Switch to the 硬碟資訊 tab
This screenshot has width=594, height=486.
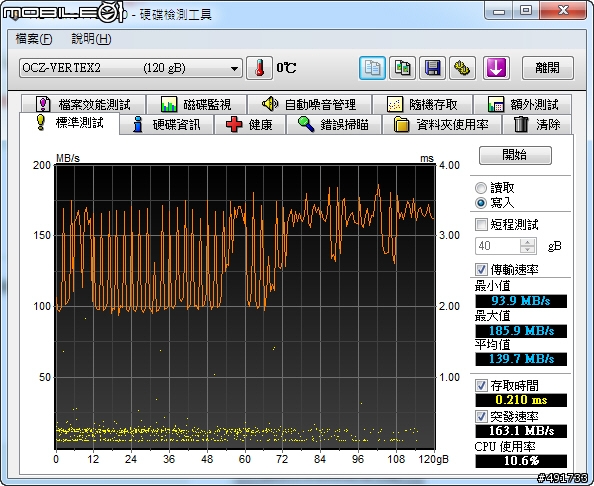pos(166,125)
